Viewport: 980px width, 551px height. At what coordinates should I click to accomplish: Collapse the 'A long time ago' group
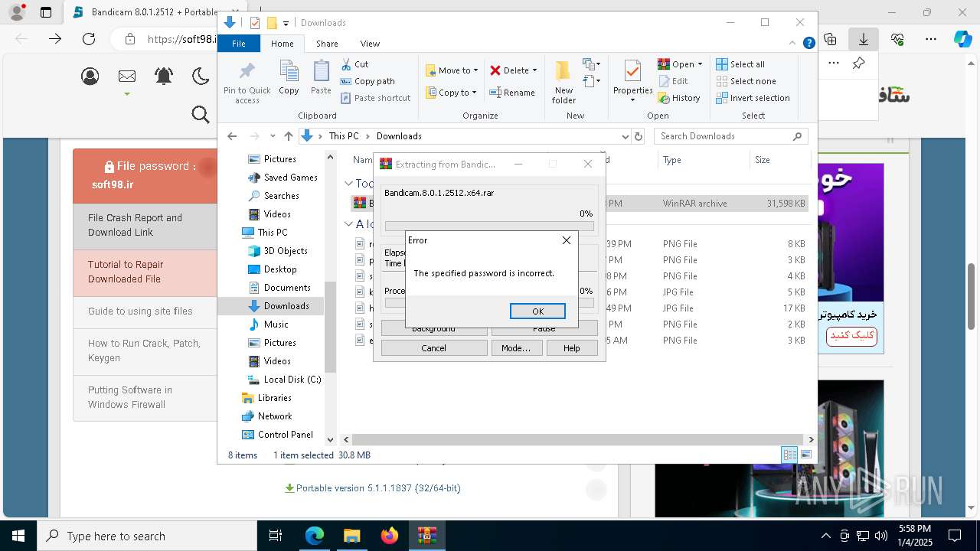pyautogui.click(x=348, y=224)
